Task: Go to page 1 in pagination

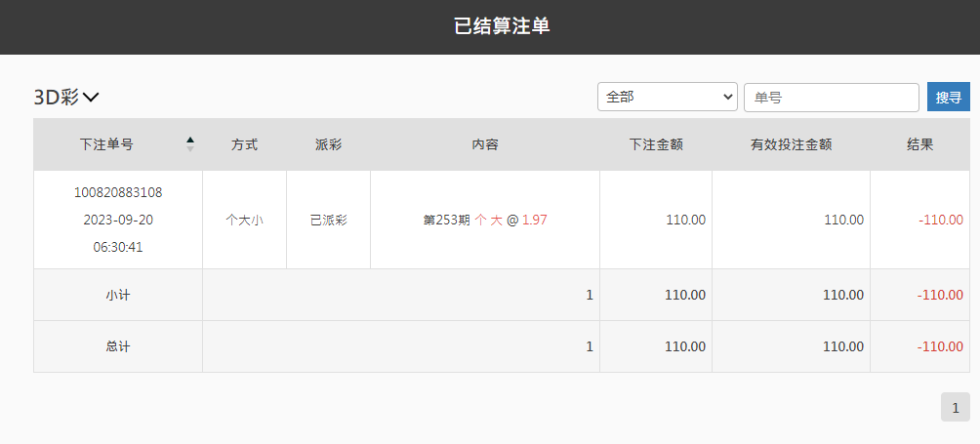Action: [x=955, y=408]
